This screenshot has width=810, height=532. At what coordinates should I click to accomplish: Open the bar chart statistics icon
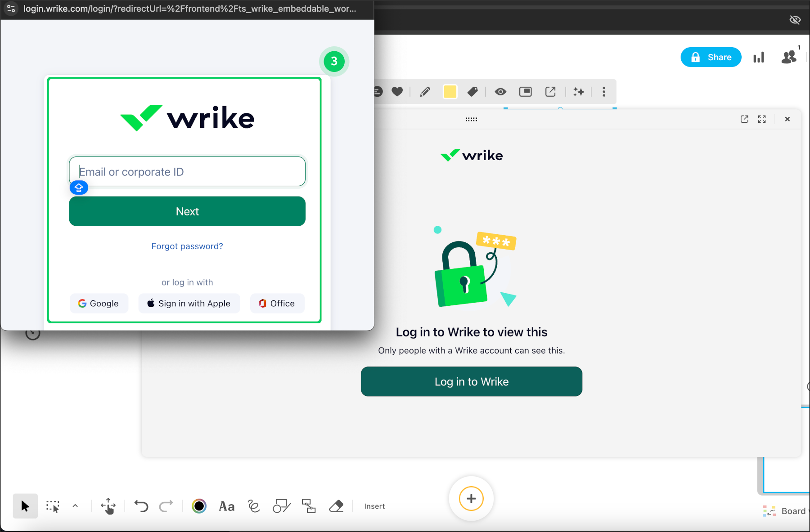pos(759,57)
